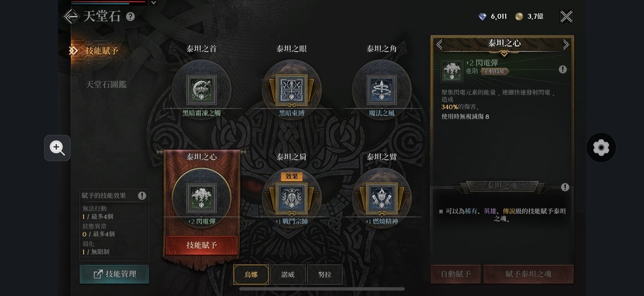Viewport: 644px width, 296px height.
Task: Open the 技能管理 button
Action: click(x=114, y=274)
